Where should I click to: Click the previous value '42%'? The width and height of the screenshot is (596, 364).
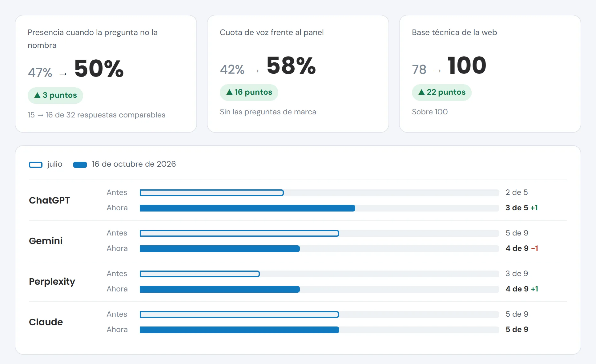232,69
